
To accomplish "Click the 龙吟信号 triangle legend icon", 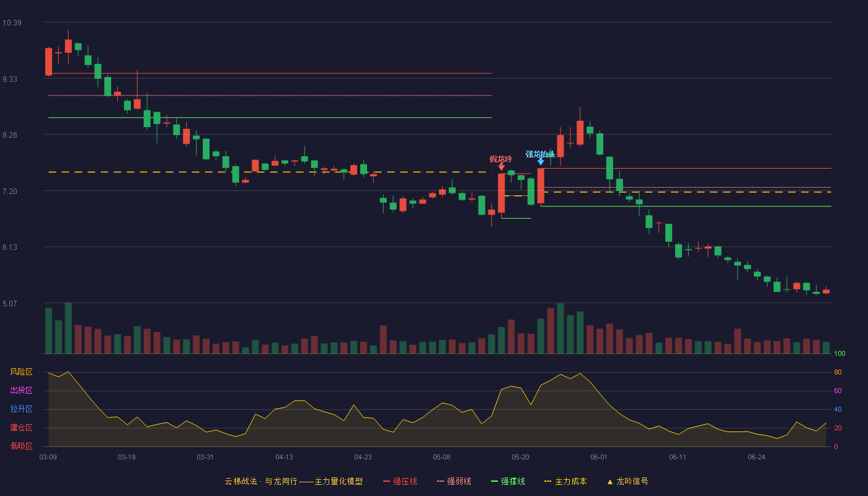I will [609, 482].
